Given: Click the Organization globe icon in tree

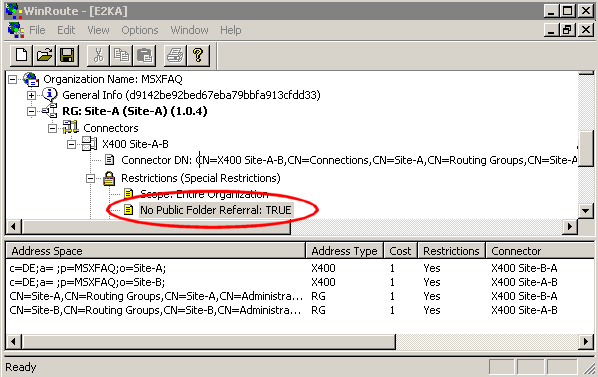Looking at the screenshot, I should pyautogui.click(x=31, y=79).
